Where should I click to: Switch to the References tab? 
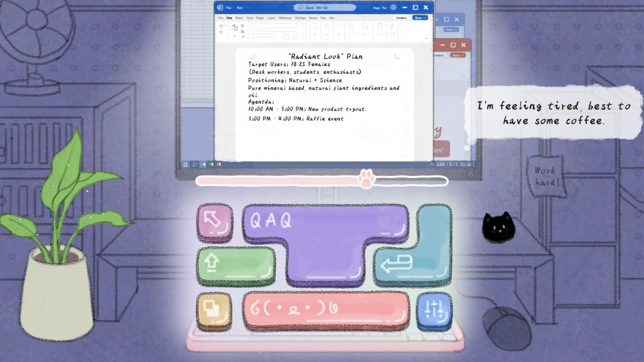point(285,18)
